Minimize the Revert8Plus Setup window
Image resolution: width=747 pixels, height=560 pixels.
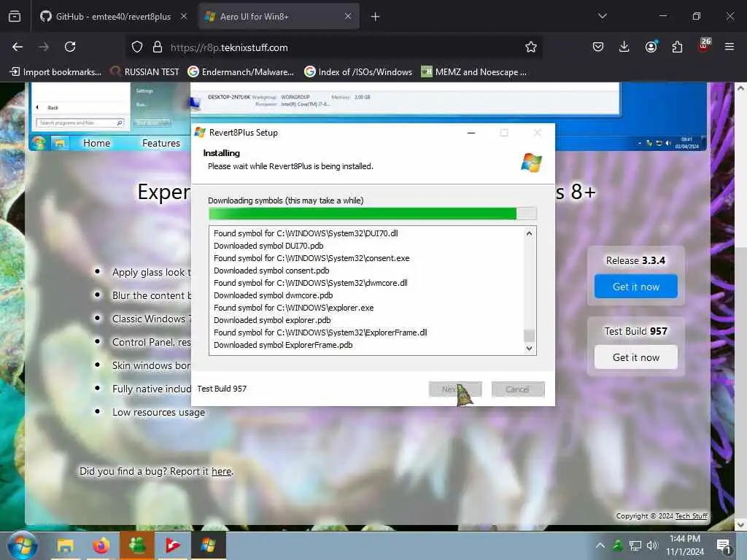[471, 133]
